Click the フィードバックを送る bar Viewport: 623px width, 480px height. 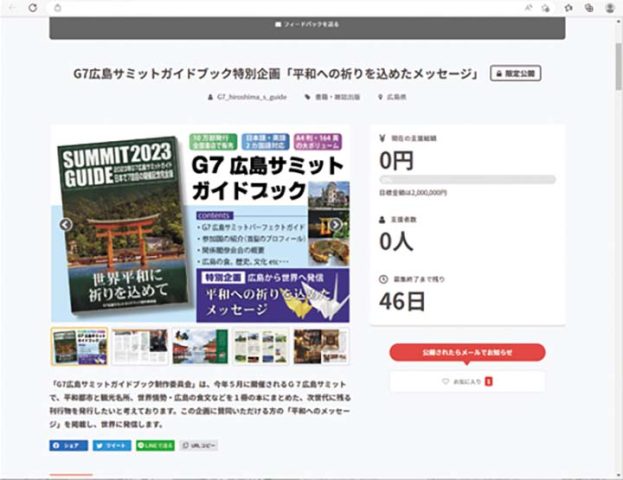point(307,23)
